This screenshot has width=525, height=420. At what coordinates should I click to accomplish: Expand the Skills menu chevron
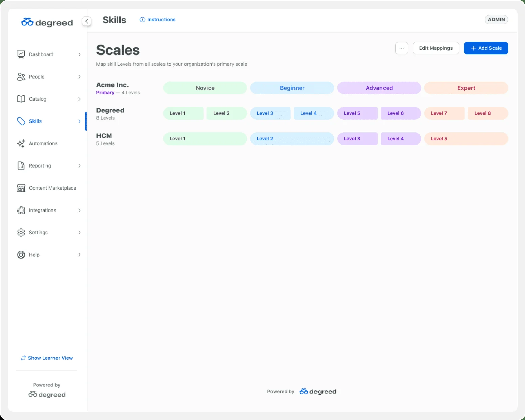[79, 121]
